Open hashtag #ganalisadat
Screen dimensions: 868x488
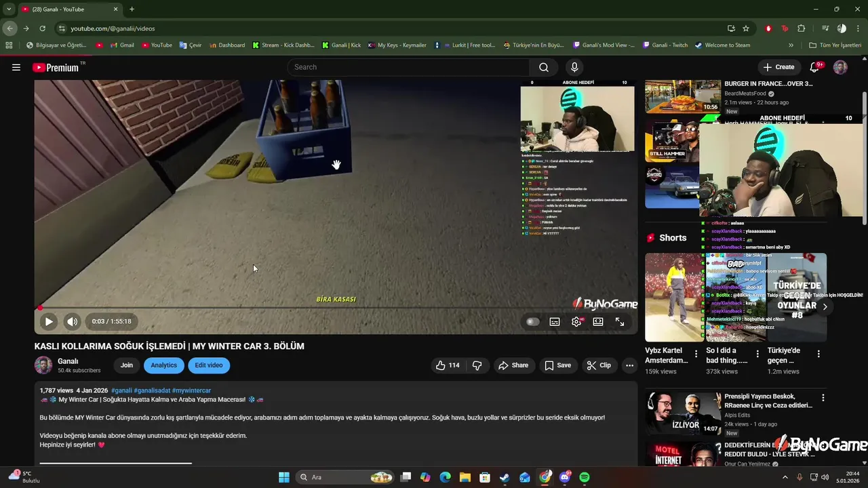point(152,390)
